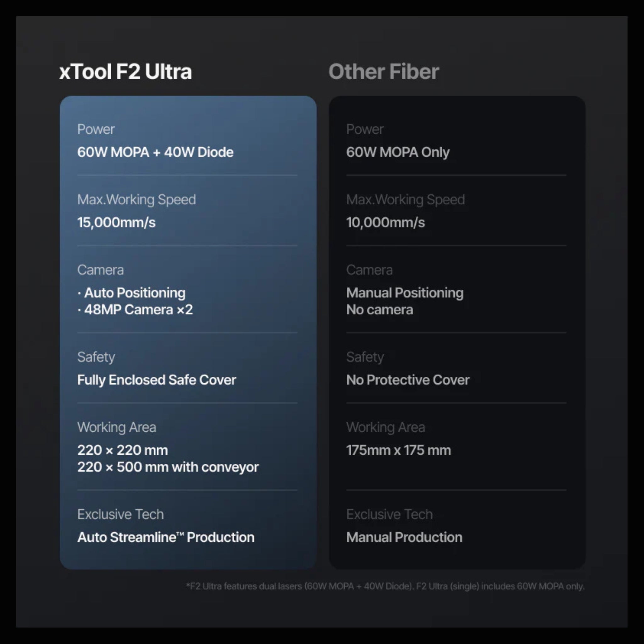The width and height of the screenshot is (644, 644).
Task: Click the F2 Ultra dual lasers footnote
Action: coord(385,586)
